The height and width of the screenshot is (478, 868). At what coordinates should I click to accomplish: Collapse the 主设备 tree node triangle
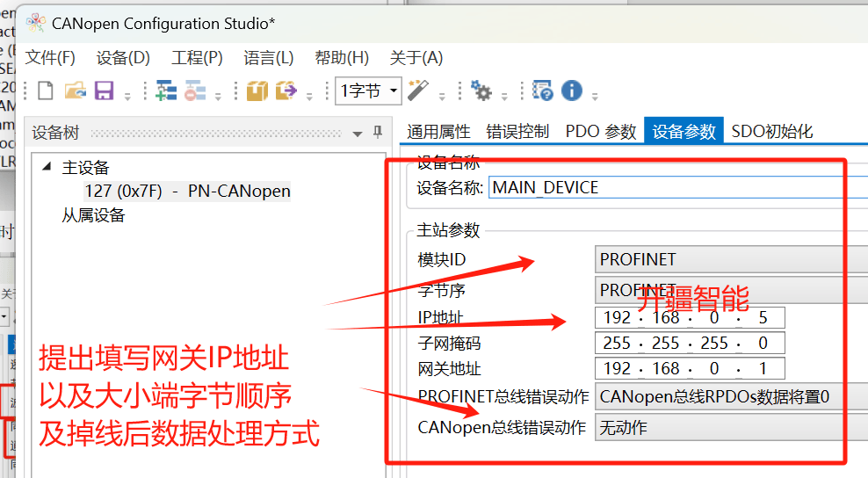[47, 165]
